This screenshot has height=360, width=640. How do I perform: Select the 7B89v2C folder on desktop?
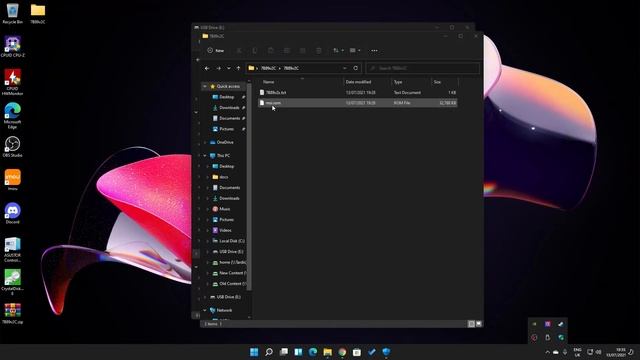click(x=38, y=13)
